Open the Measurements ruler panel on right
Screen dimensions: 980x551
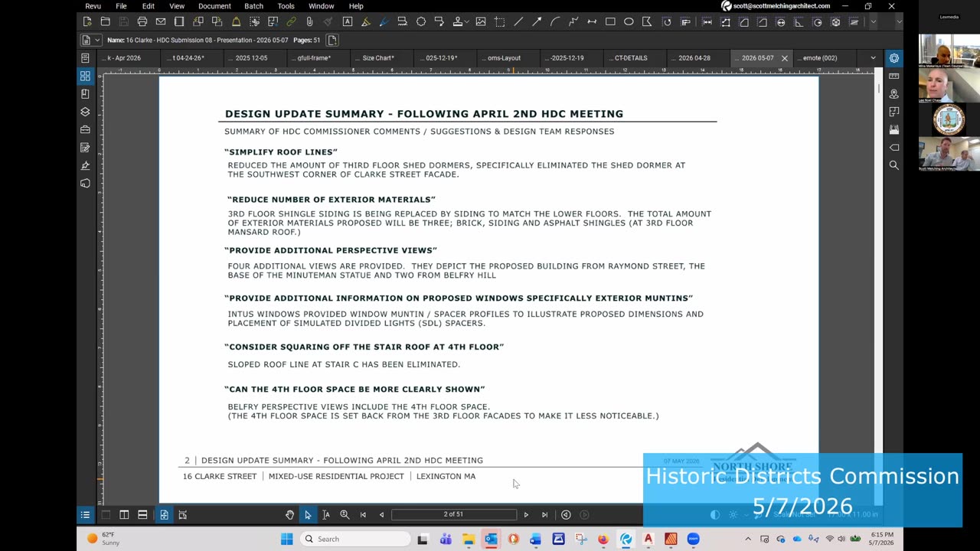893,76
